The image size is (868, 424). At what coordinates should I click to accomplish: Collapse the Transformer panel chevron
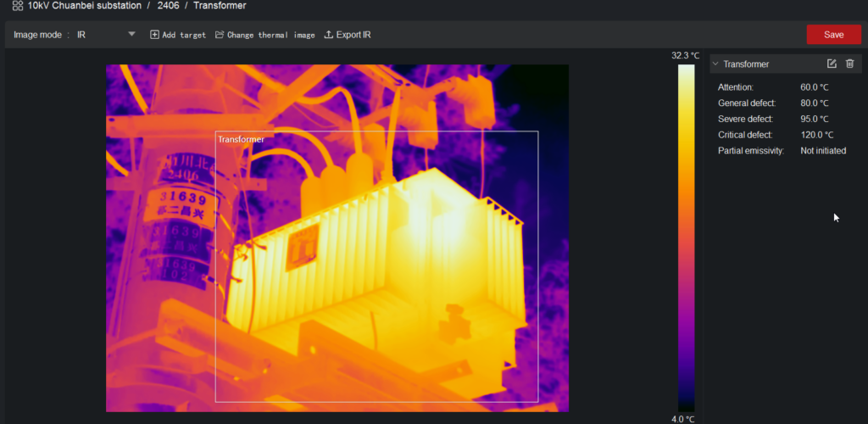[715, 64]
